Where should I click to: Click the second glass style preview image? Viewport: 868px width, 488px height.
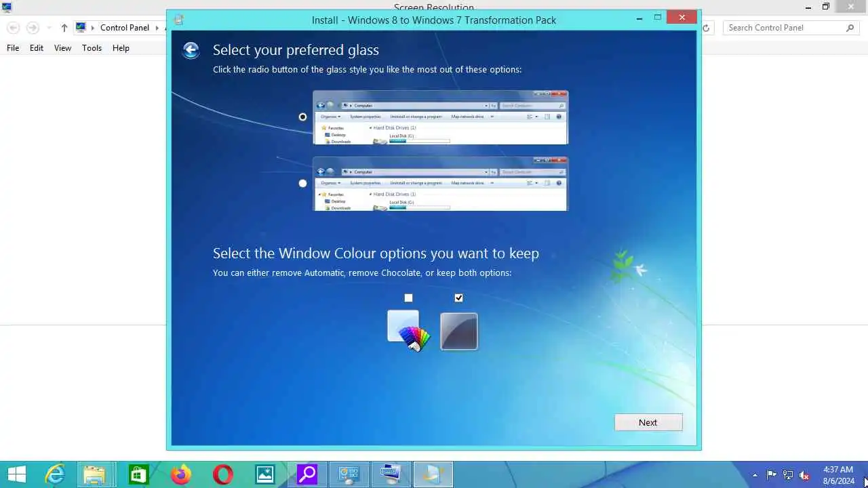click(x=440, y=184)
